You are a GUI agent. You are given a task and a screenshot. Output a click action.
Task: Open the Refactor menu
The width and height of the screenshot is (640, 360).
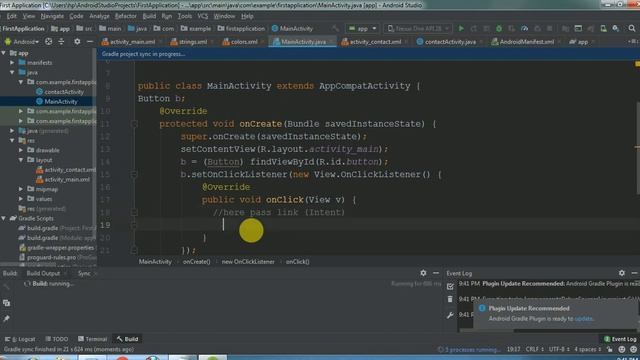126,16
